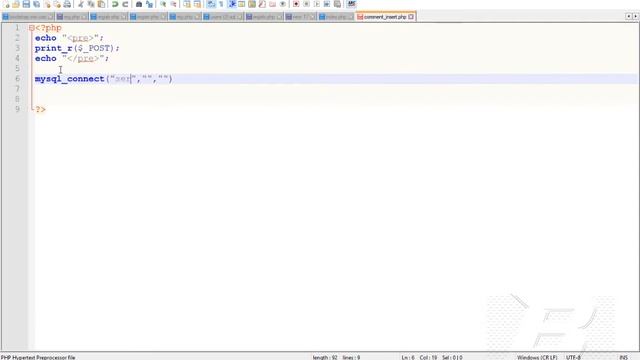Viewport: 640px width, 360px height.
Task: Switch to the first tab in the tab bar
Action: pos(28,17)
